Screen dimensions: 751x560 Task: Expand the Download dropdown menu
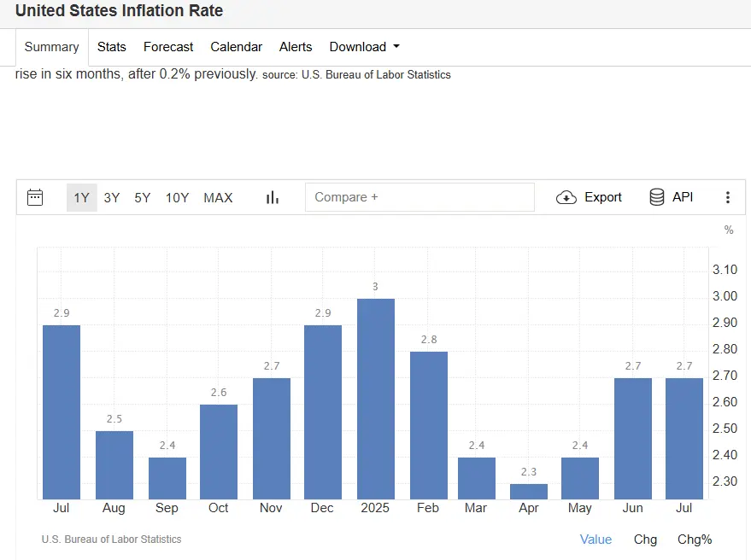[364, 47]
